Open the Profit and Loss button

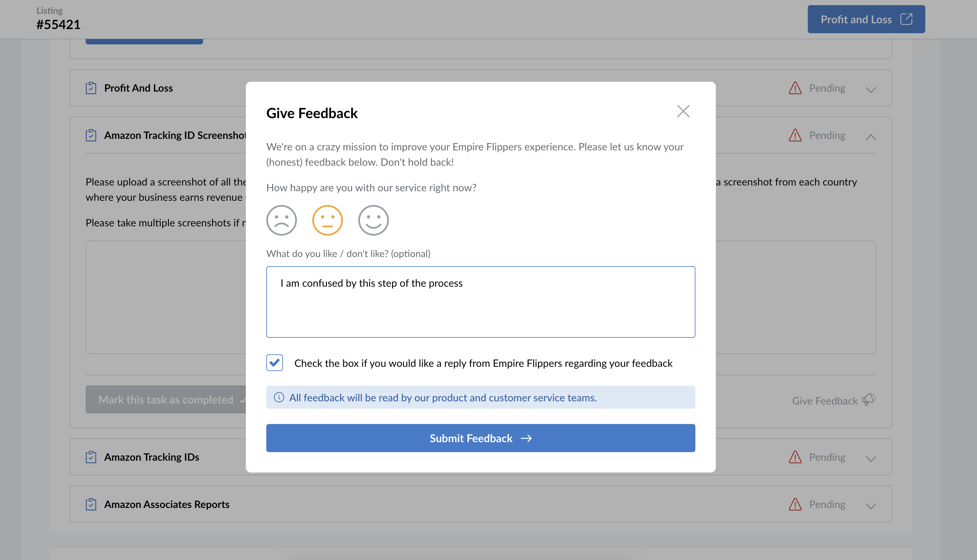point(866,19)
